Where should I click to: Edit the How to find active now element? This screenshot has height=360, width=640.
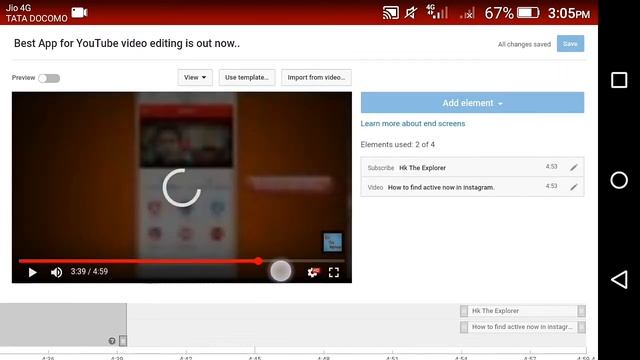(x=574, y=187)
